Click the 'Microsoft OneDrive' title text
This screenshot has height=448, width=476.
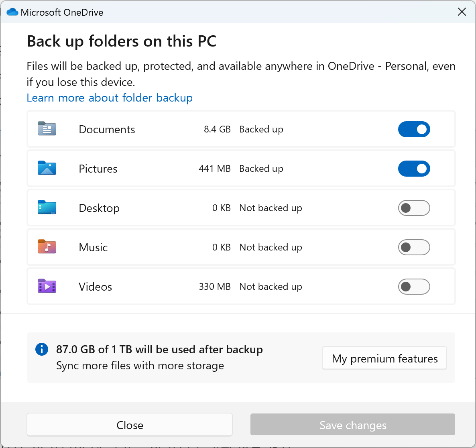click(62, 12)
